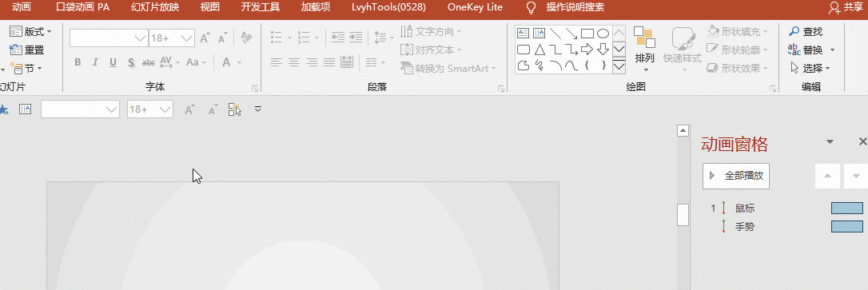The width and height of the screenshot is (868, 290).
Task: Open the 动画 tab
Action: (22, 8)
